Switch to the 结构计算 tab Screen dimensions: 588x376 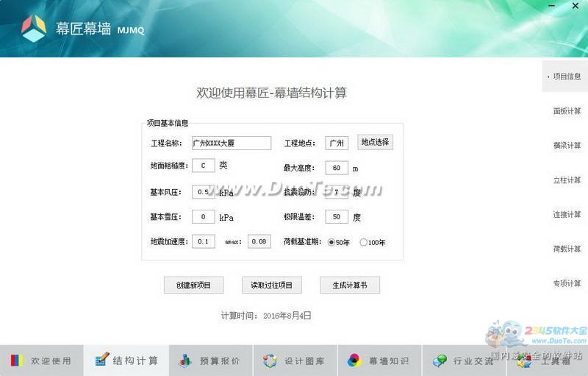126,361
